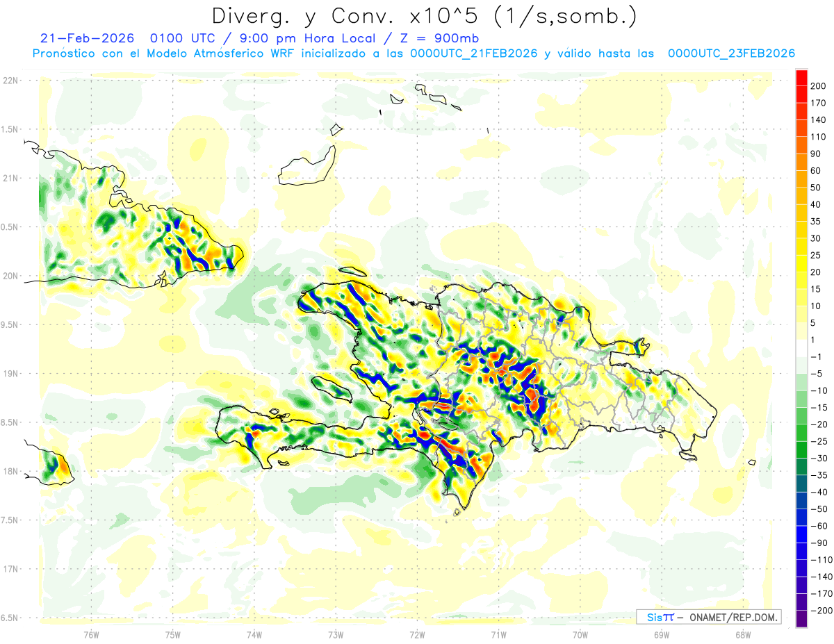The height and width of the screenshot is (644, 834).
Task: Click the '20N' latitude label
Action: [x=10, y=276]
